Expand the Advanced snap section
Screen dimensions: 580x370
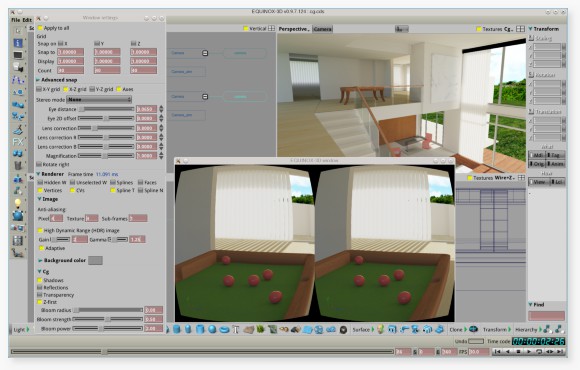[x=38, y=80]
